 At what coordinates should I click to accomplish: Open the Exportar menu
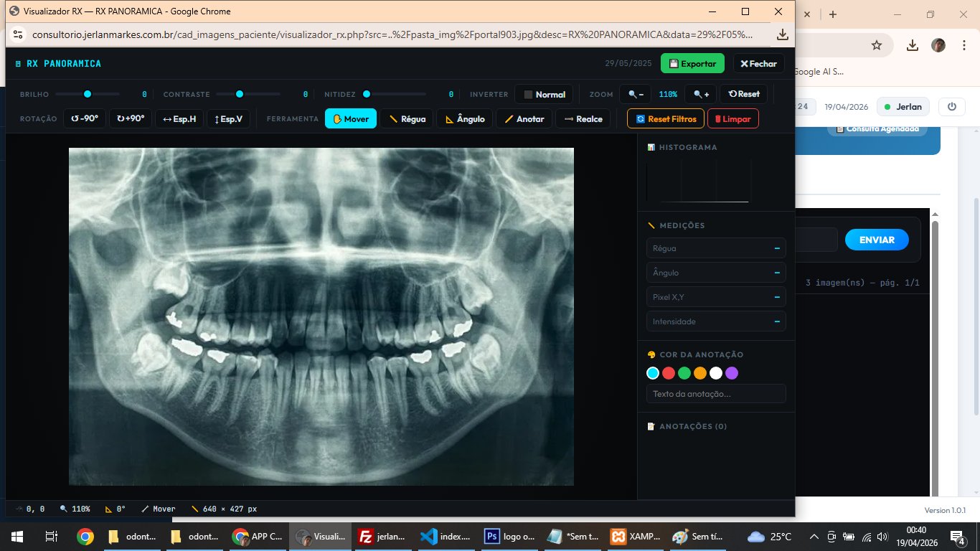pos(692,63)
